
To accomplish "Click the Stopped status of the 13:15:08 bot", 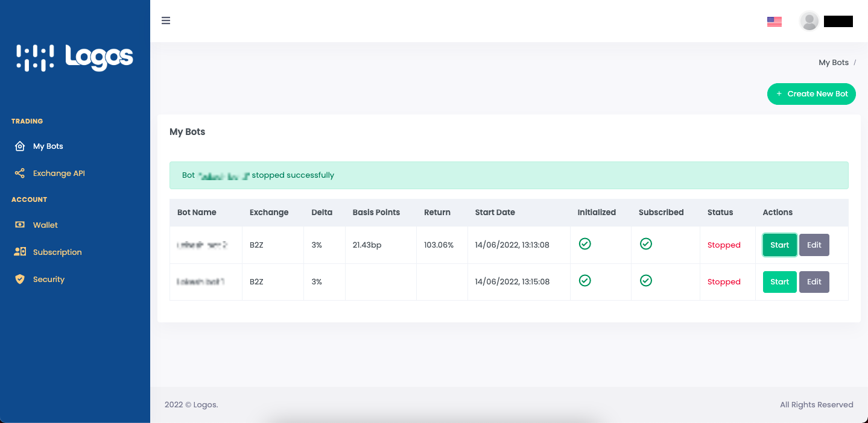I will 724,282.
